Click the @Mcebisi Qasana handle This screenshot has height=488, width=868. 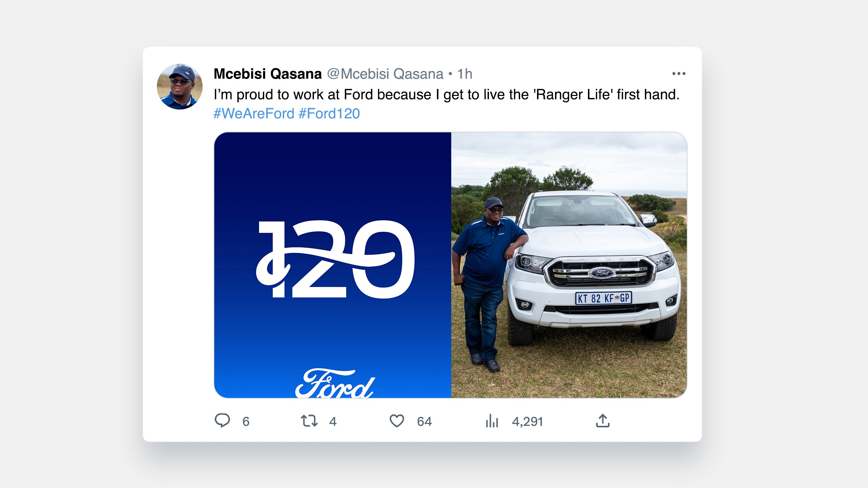[385, 74]
